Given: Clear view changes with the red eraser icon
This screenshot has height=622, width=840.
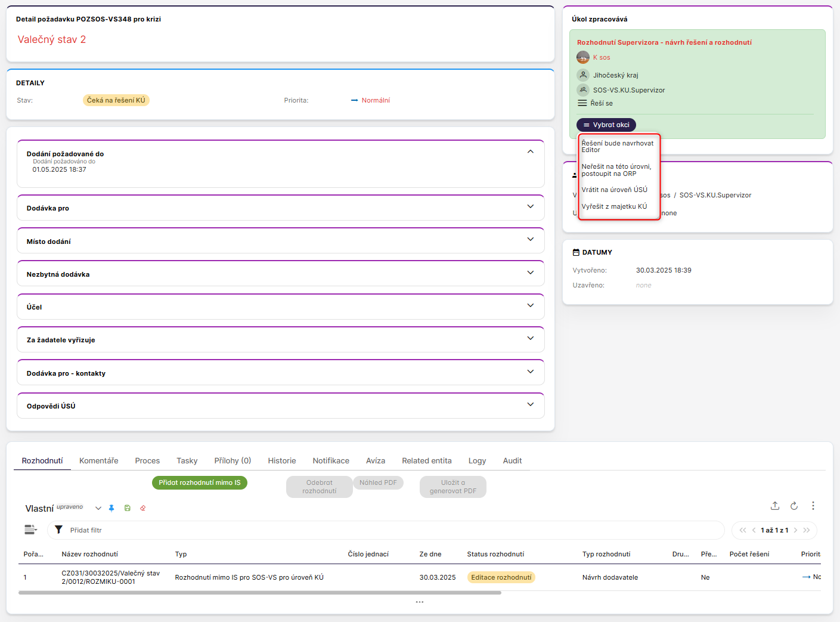Looking at the screenshot, I should (142, 508).
